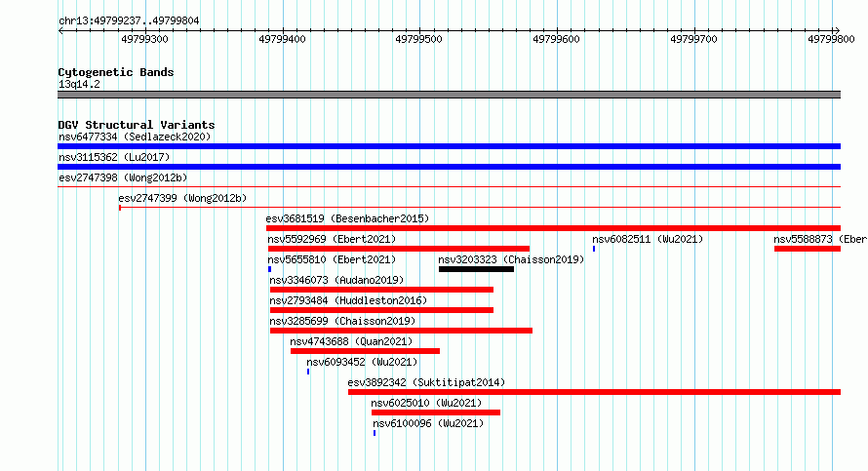Select the blue marker under nsv6093452

pos(308,372)
